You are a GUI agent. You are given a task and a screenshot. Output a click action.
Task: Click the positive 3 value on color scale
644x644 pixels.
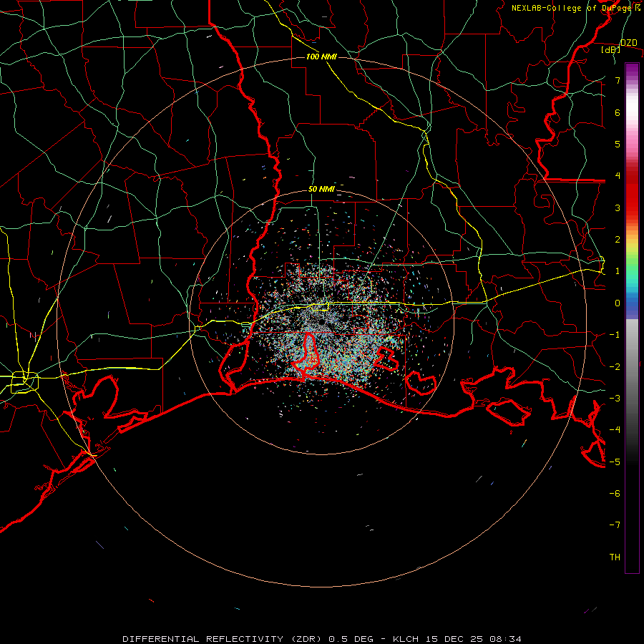click(x=618, y=208)
